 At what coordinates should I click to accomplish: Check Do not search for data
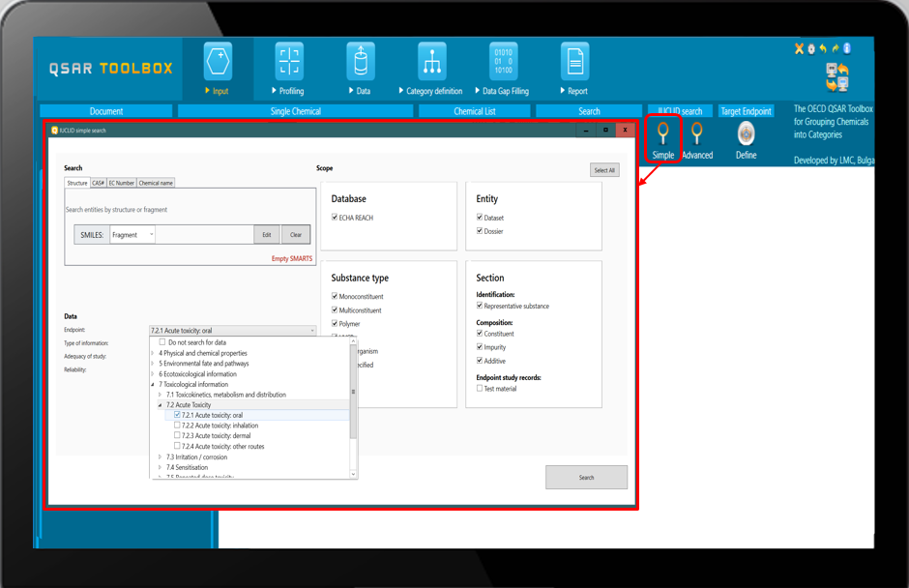(x=162, y=342)
